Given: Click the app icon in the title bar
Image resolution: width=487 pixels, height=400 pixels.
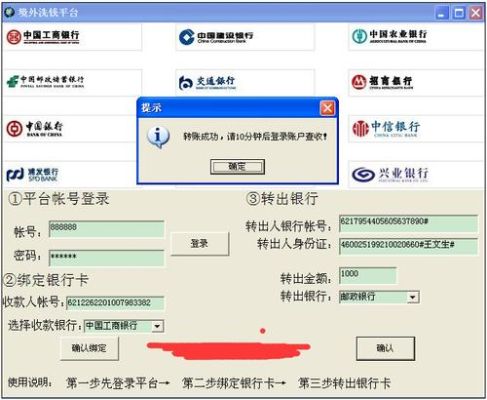Looking at the screenshot, I should point(10,12).
